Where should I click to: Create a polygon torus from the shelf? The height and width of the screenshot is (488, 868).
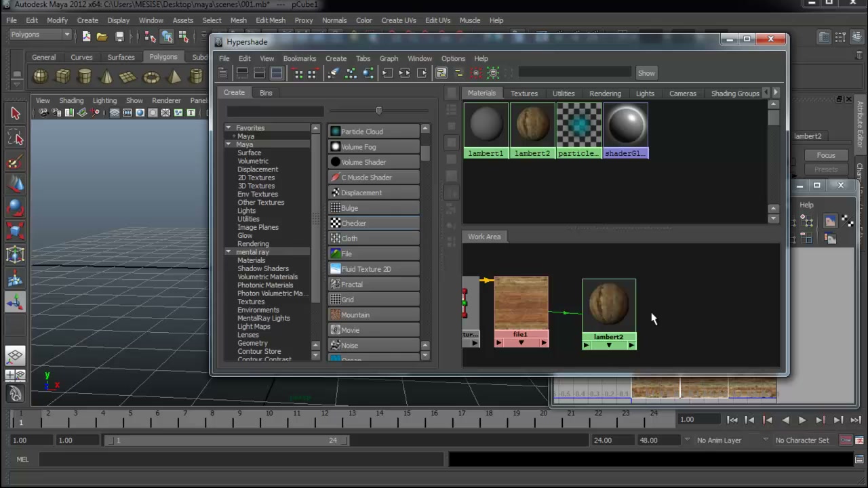(151, 77)
